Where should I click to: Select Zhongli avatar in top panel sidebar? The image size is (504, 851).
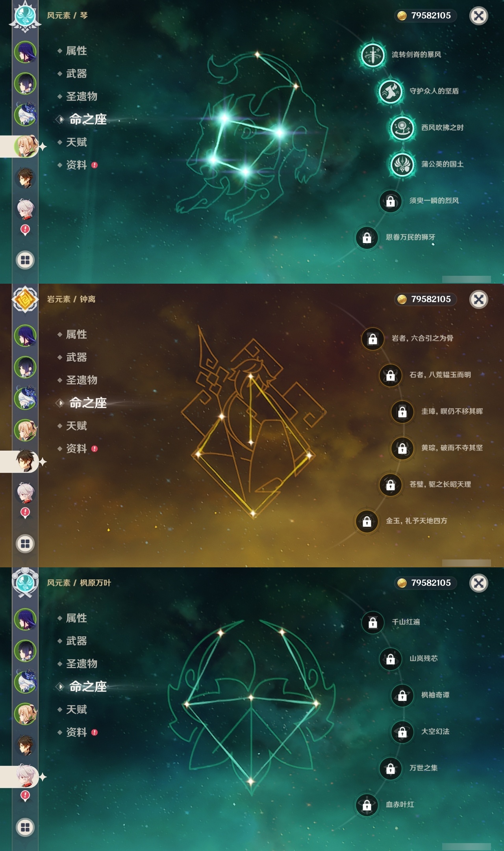coord(25,178)
